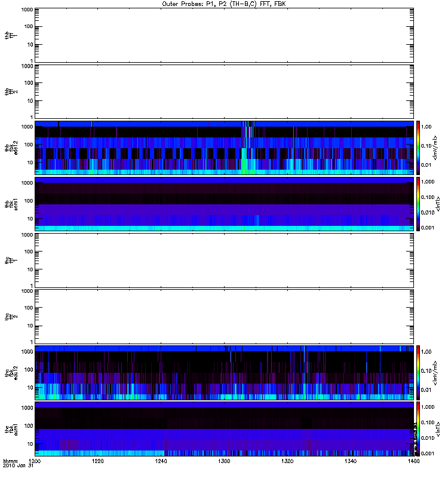This screenshot has height=478, width=448.
Task: Click the 'thc fff 2' y-axis label
Action: (x=11, y=317)
